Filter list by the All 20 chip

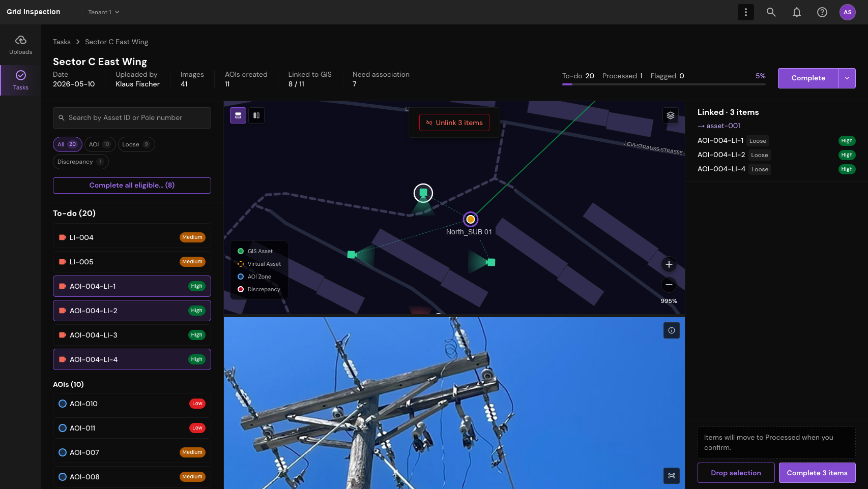point(68,144)
